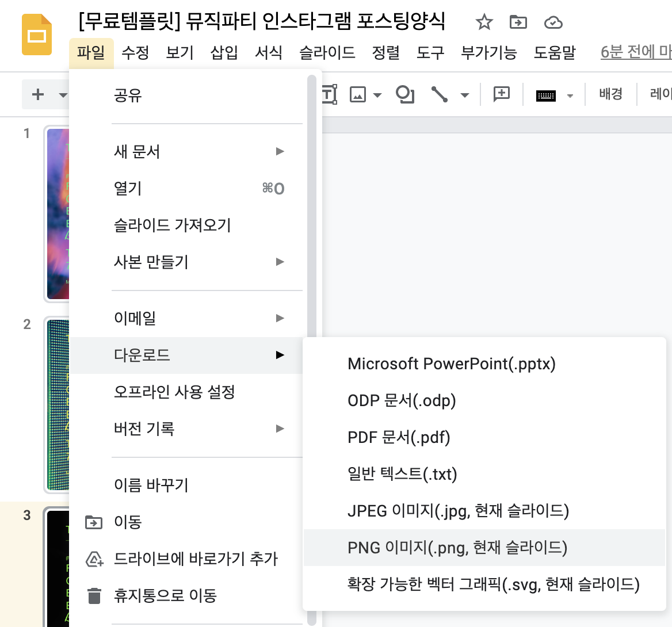The width and height of the screenshot is (672, 627).
Task: Star this presentation
Action: pyautogui.click(x=484, y=22)
